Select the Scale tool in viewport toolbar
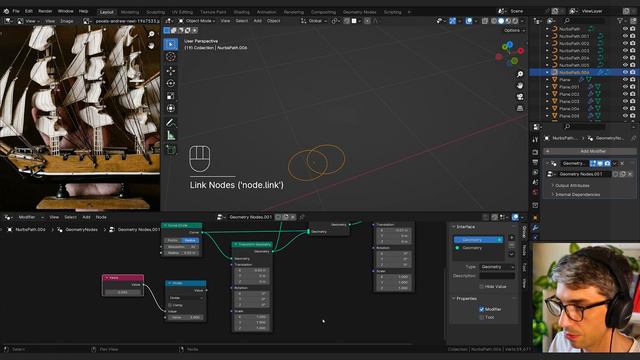640x360 pixels. (x=171, y=96)
